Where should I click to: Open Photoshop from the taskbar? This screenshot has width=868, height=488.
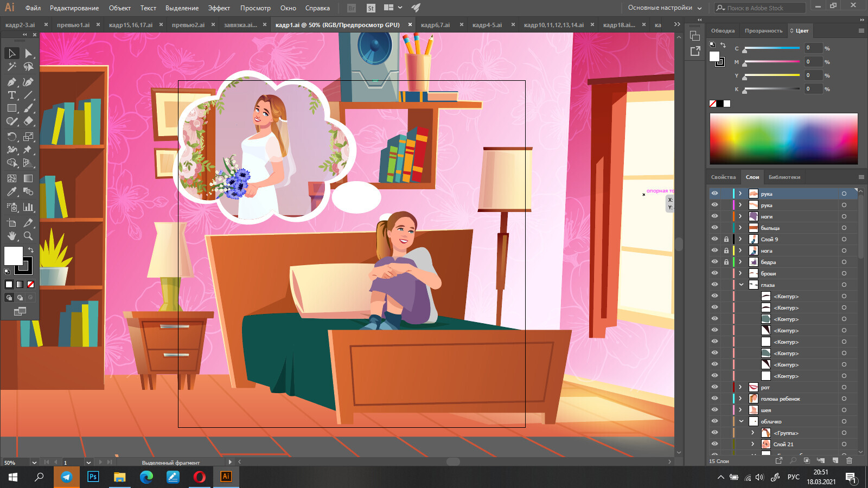[x=93, y=478]
